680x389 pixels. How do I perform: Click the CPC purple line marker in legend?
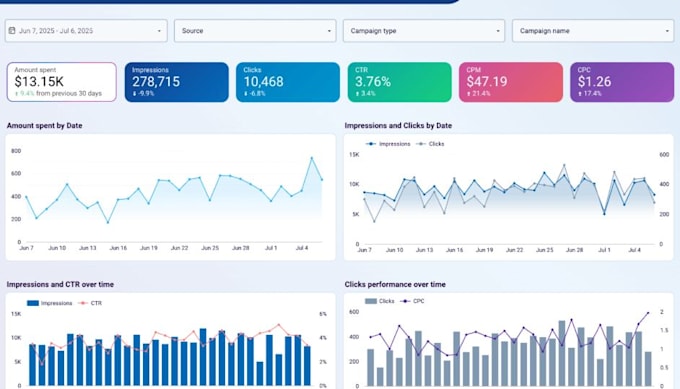pyautogui.click(x=405, y=301)
